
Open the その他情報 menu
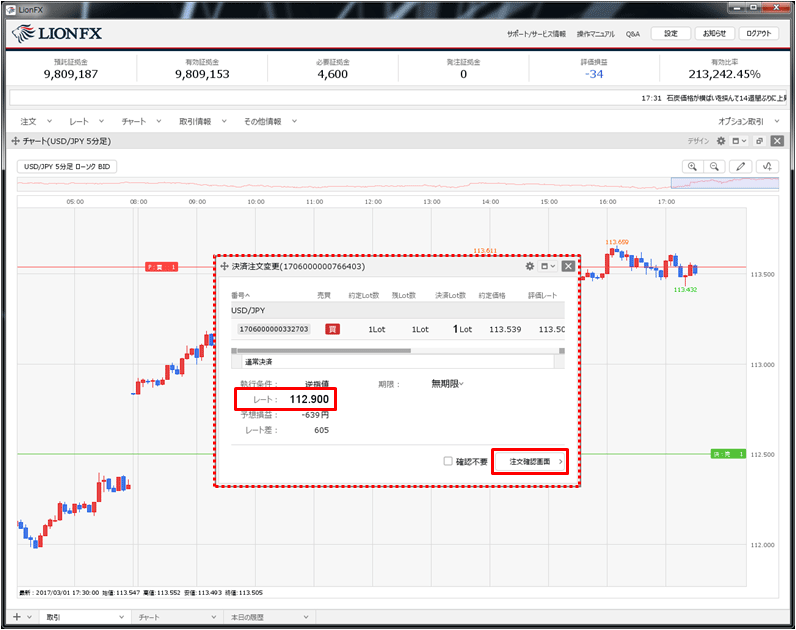270,121
